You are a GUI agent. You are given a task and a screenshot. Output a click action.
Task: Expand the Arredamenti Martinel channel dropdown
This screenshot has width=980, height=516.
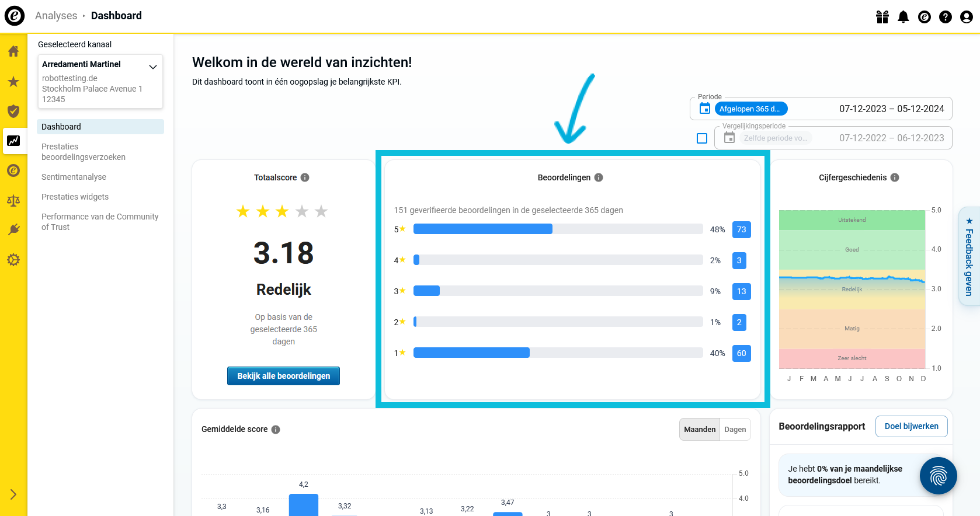[153, 67]
